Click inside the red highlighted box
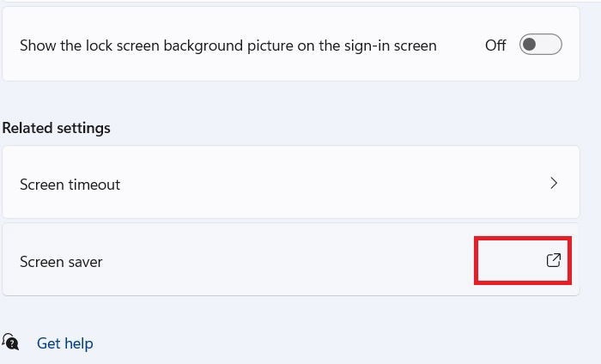Screen dimensions: 601x364 click(x=523, y=260)
